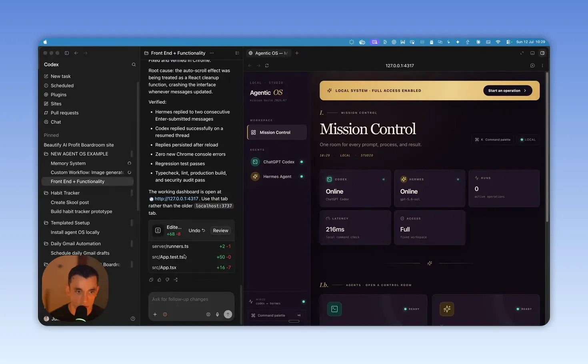Screen dimensions: 588x364
Task: Open search in the Codex sidebar
Action: coord(134,64)
